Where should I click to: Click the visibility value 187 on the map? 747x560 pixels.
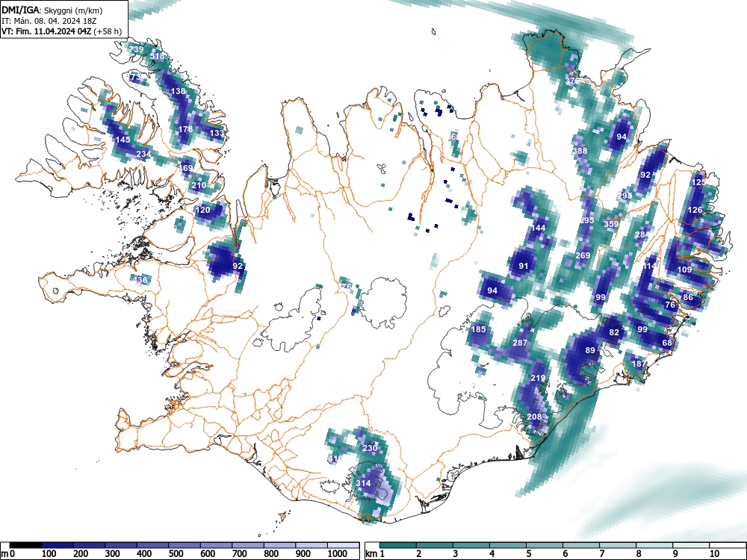pos(639,364)
